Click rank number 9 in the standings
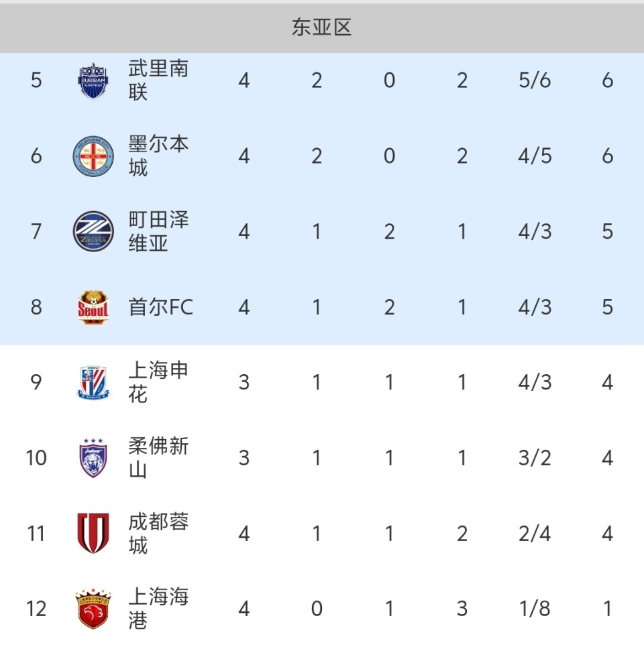 click(36, 383)
